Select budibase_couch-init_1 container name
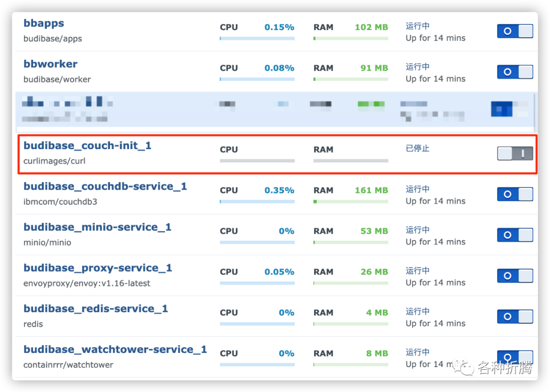The height and width of the screenshot is (392, 550). pos(88,146)
